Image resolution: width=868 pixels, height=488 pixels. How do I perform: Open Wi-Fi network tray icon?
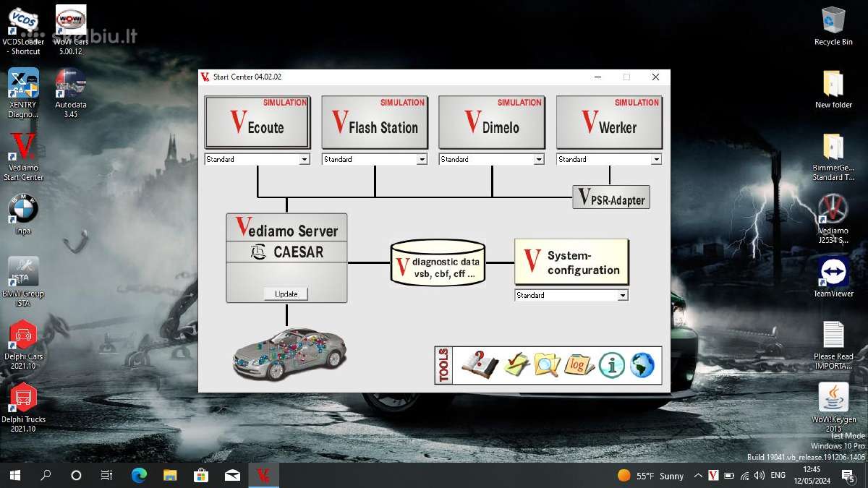click(x=744, y=475)
